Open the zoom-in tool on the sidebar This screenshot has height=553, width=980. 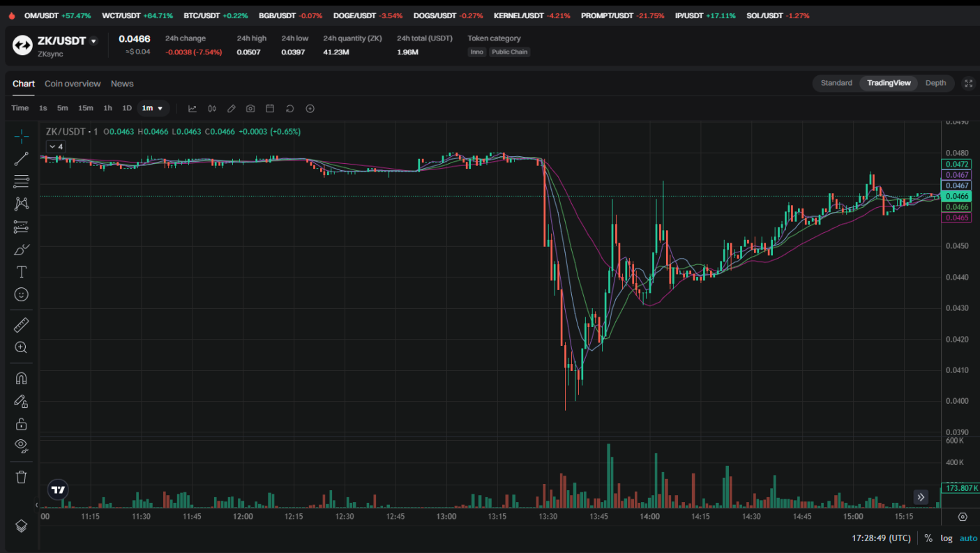tap(21, 347)
